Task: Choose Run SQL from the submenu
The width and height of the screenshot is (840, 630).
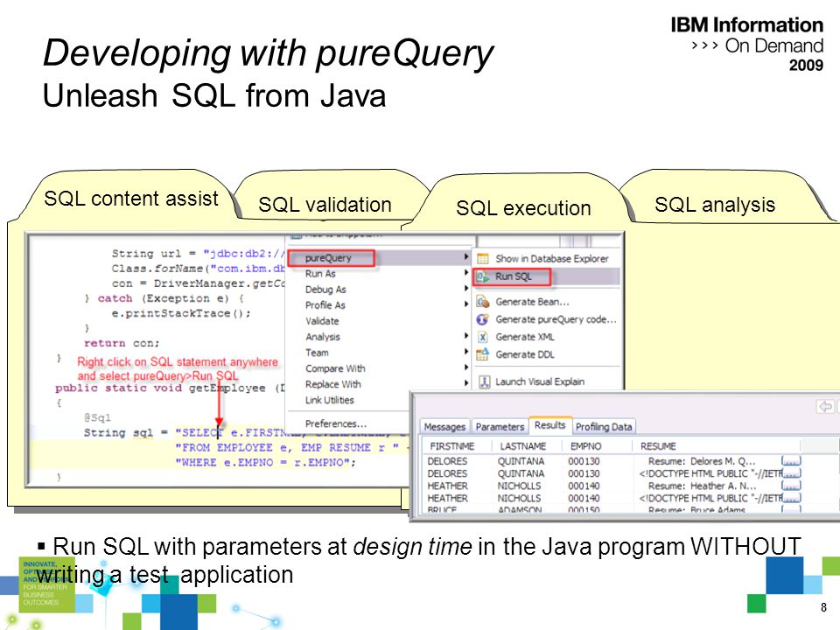Action: 514,276
